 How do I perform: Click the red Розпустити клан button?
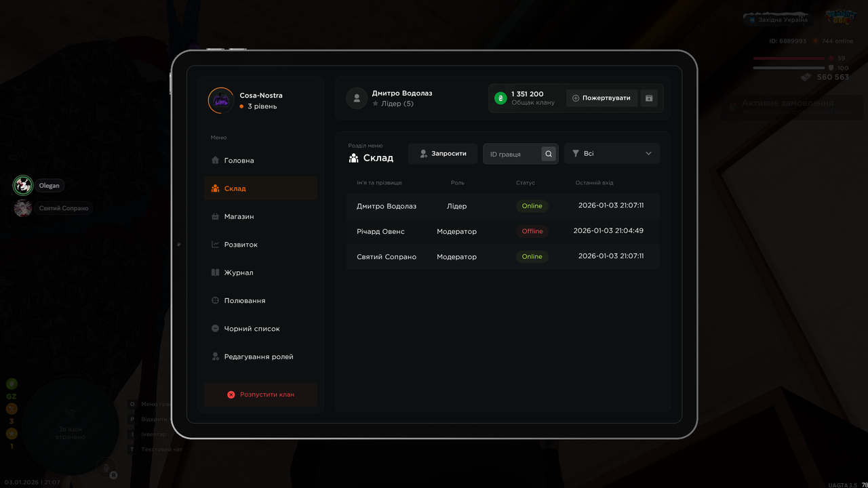(x=260, y=394)
